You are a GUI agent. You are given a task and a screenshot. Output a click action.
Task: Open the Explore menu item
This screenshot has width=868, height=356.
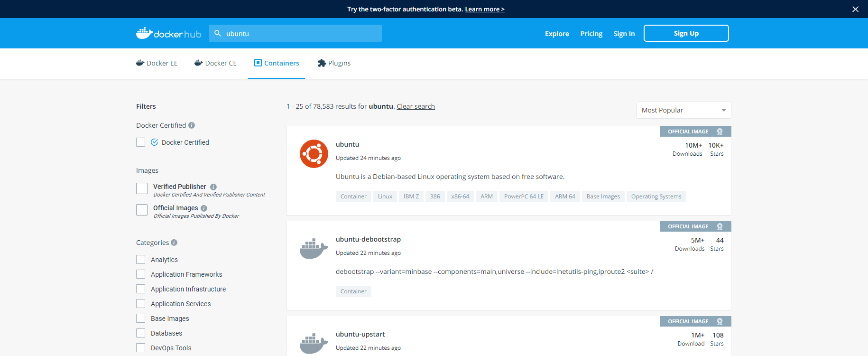tap(557, 33)
